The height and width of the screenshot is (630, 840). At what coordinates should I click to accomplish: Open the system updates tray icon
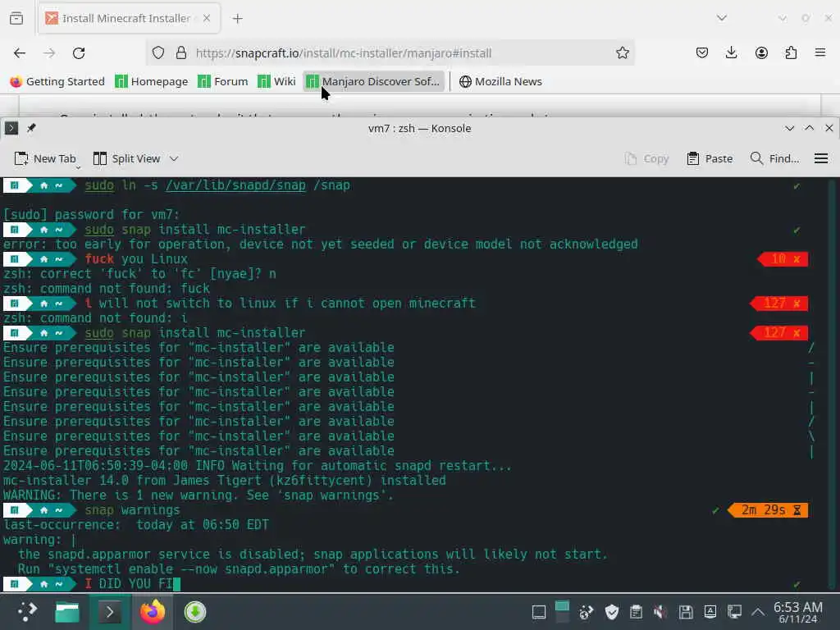(x=586, y=612)
